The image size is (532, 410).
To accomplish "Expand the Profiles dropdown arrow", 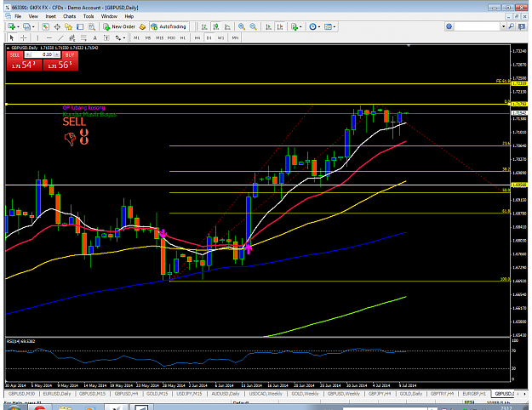I will (33, 26).
